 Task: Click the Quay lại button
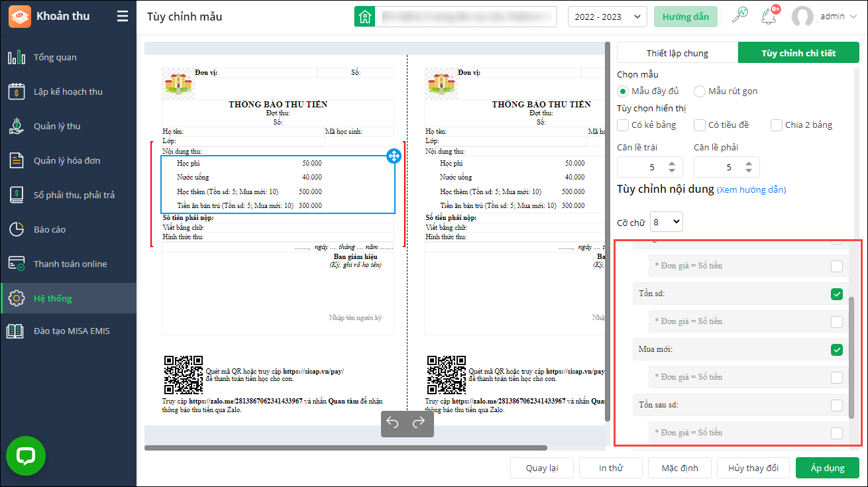[x=541, y=468]
